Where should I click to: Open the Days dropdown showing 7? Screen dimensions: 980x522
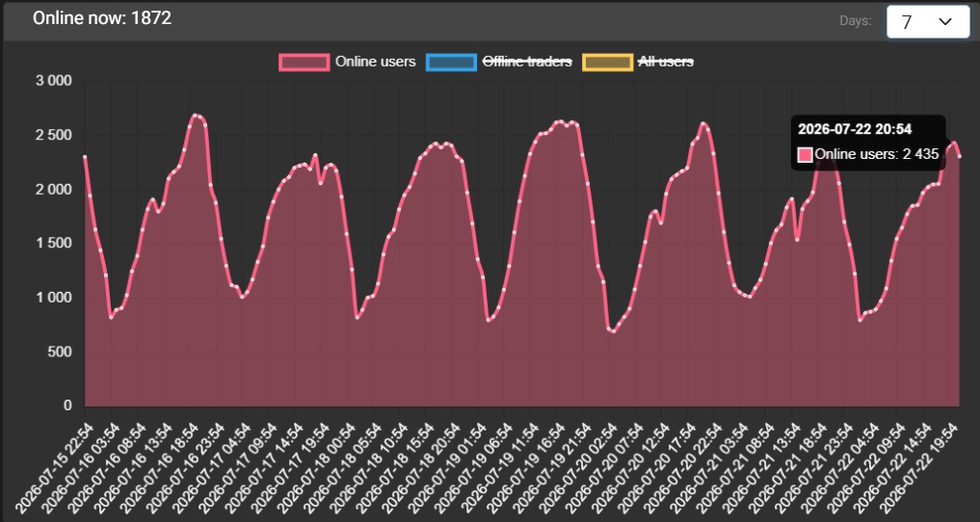[x=928, y=22]
